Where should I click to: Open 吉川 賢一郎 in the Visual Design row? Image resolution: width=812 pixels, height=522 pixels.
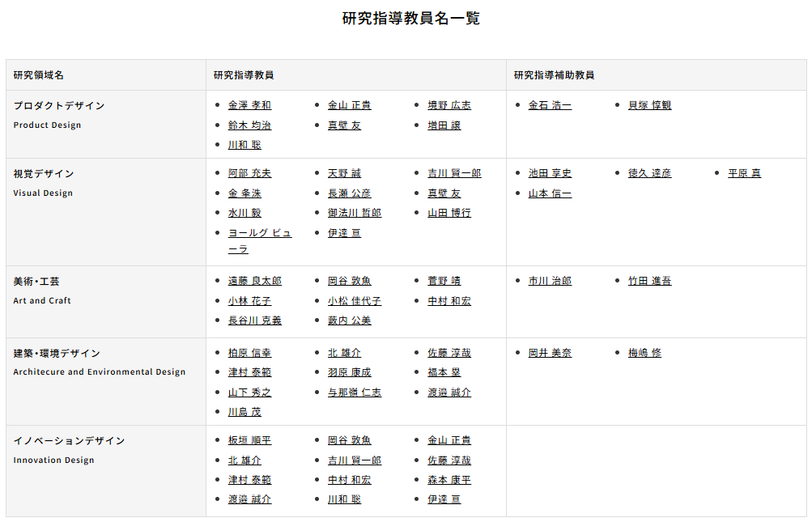pyautogui.click(x=454, y=173)
